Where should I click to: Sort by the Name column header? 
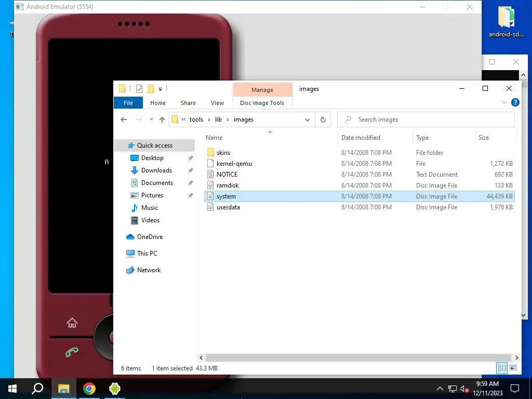point(214,137)
